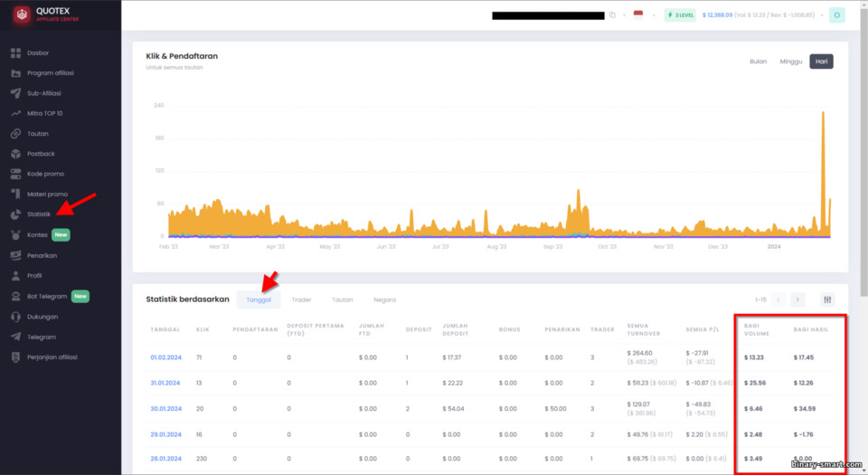This screenshot has width=868, height=475.
Task: Open the 30.01.2024 date link
Action: [x=166, y=409]
